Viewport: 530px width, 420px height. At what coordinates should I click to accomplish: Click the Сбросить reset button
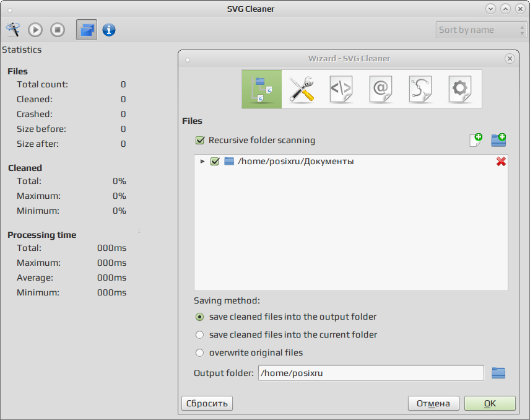(x=207, y=403)
